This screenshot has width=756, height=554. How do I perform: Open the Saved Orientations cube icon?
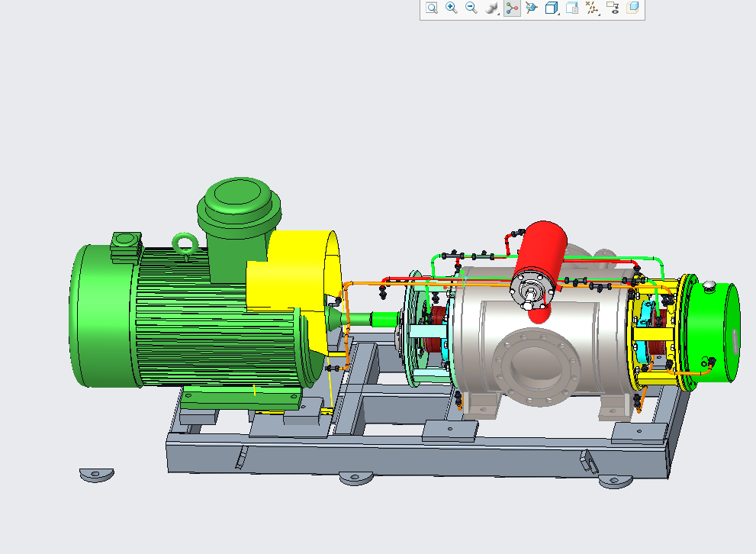coord(552,8)
